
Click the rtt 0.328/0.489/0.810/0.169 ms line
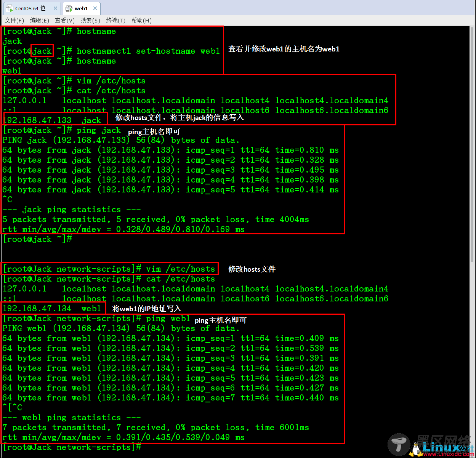click(x=123, y=229)
